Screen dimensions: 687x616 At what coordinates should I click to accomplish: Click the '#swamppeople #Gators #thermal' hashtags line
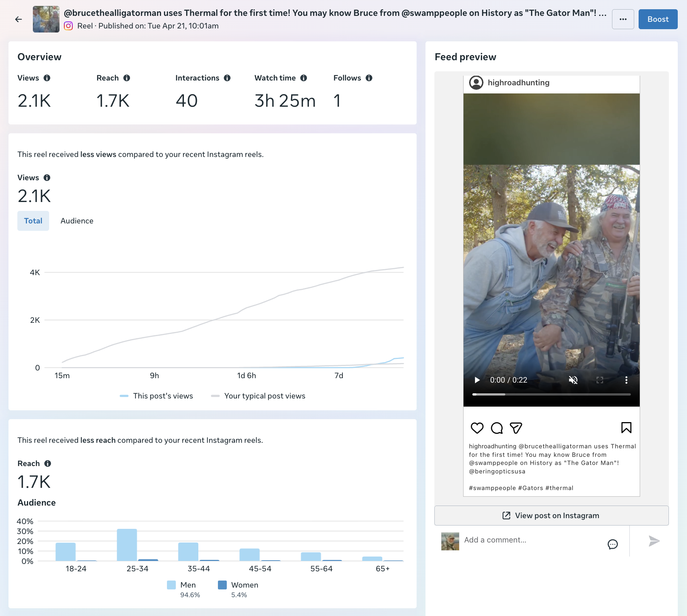[521, 488]
